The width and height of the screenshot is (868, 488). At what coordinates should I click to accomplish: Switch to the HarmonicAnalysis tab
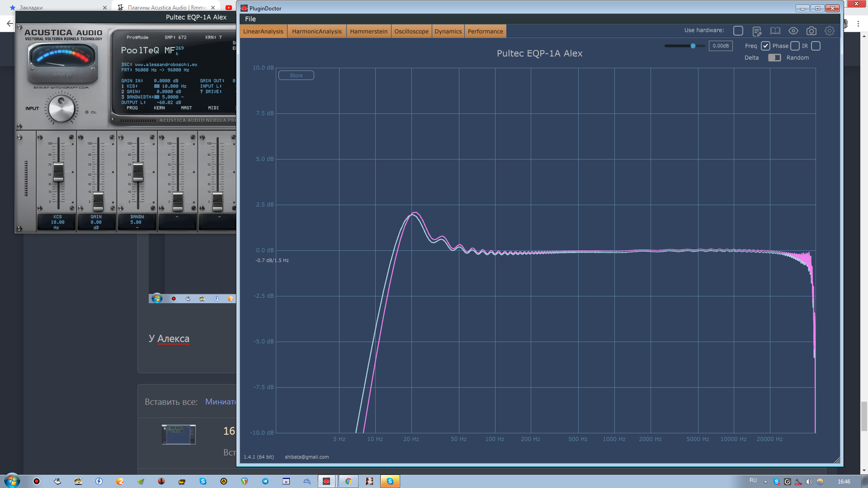coord(316,32)
